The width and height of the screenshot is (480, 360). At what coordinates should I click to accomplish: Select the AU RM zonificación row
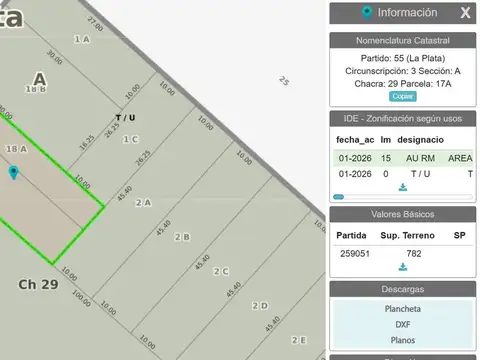(x=403, y=158)
